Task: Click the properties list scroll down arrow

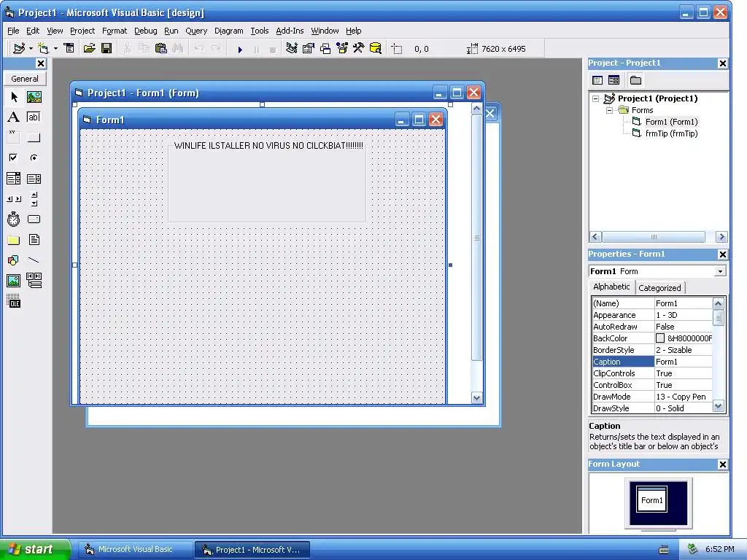Action: pos(719,406)
